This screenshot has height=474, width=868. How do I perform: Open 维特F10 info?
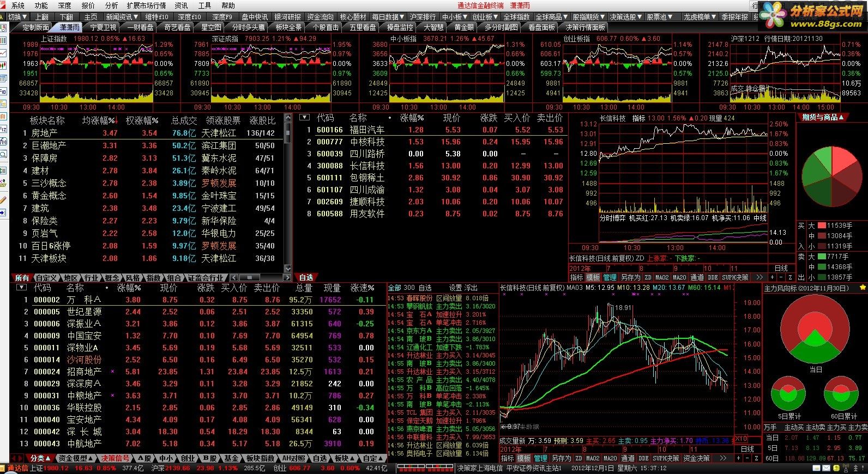pyautogui.click(x=157, y=17)
